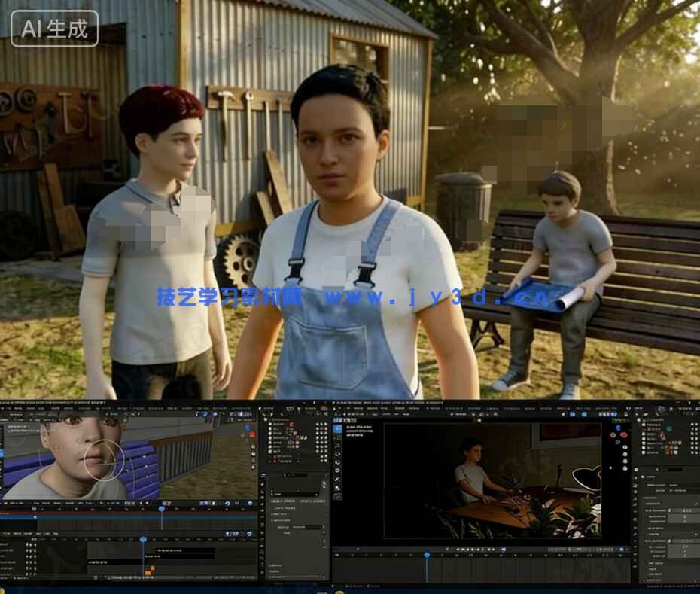Screen dimensions: 700x594
Task: Click the blue playhead in left upper timeline
Action: [161, 510]
